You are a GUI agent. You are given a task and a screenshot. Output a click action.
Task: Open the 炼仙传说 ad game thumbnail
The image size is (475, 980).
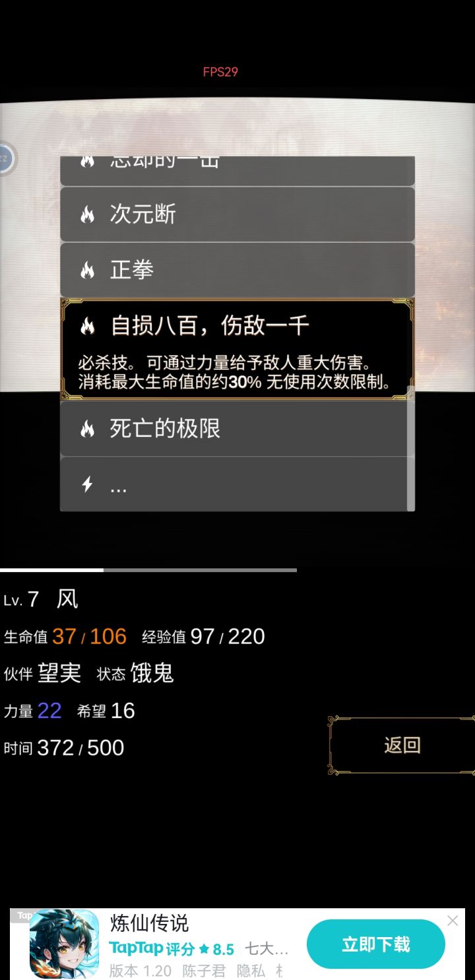click(x=64, y=944)
